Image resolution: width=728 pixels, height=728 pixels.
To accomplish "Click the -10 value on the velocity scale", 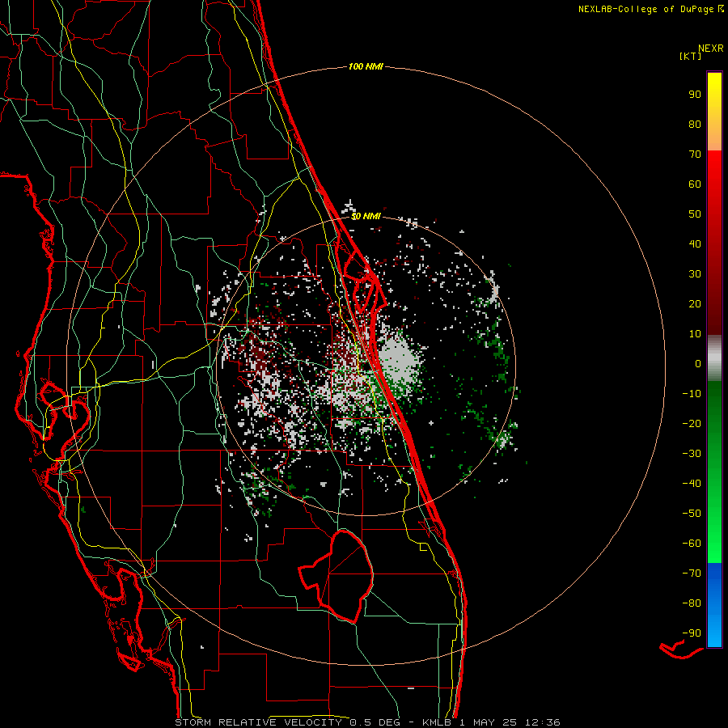I will click(x=692, y=394).
